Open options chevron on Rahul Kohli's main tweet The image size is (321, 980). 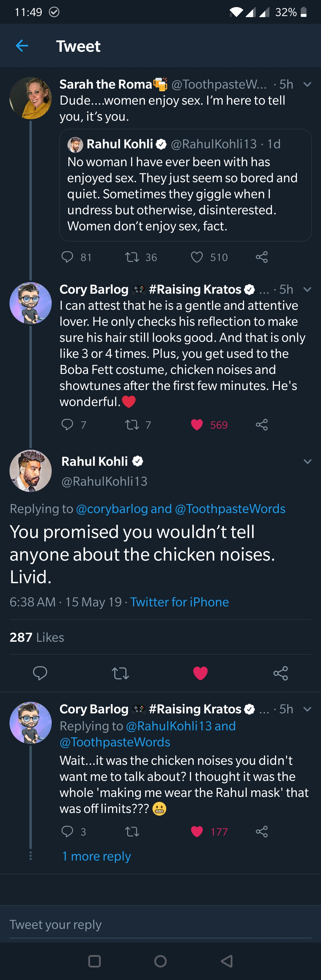click(307, 462)
